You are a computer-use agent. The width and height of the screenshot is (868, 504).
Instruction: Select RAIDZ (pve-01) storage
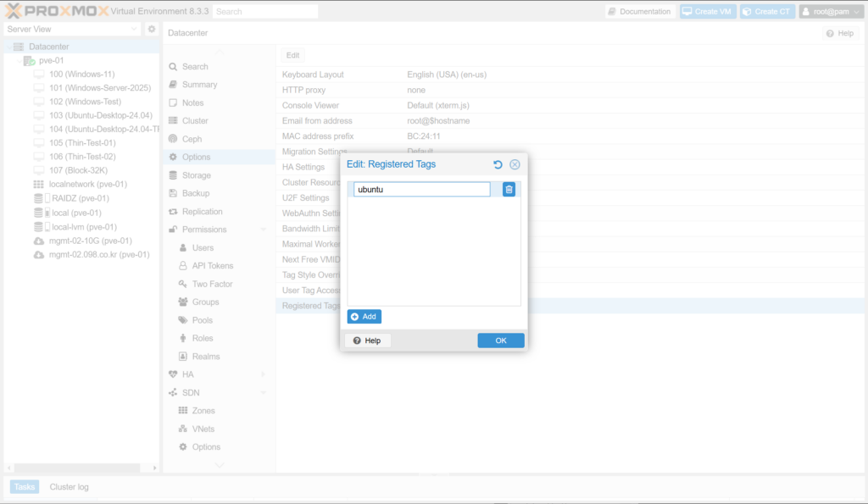(80, 198)
